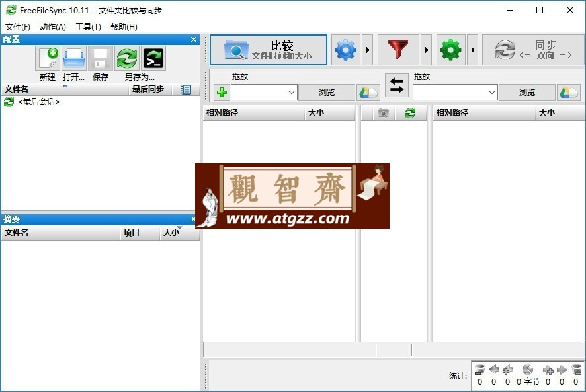This screenshot has height=392, width=586.
Task: Click right grid 大小 column header
Action: point(560,113)
